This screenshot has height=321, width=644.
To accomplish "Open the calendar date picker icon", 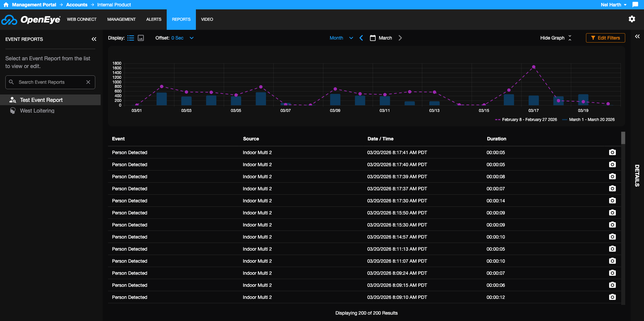I will (x=373, y=38).
